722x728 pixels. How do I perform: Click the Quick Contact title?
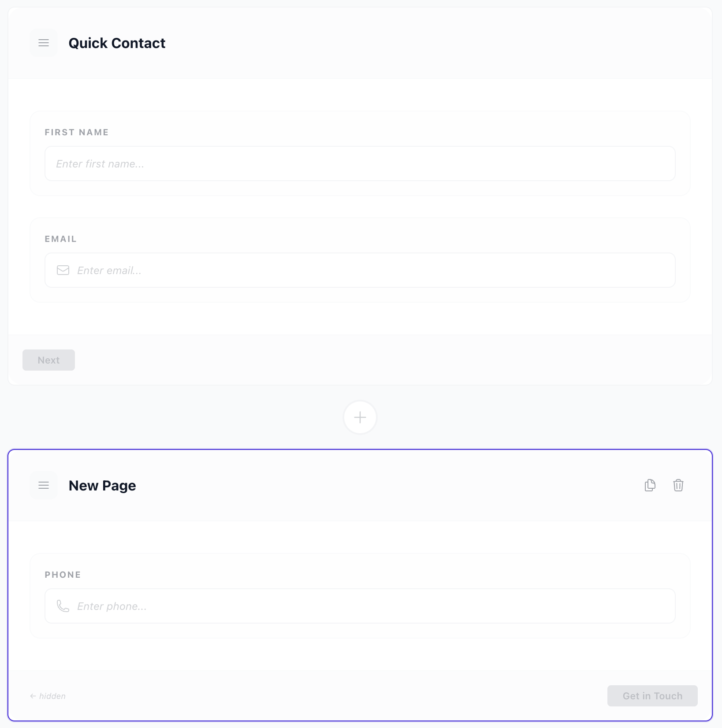[117, 43]
